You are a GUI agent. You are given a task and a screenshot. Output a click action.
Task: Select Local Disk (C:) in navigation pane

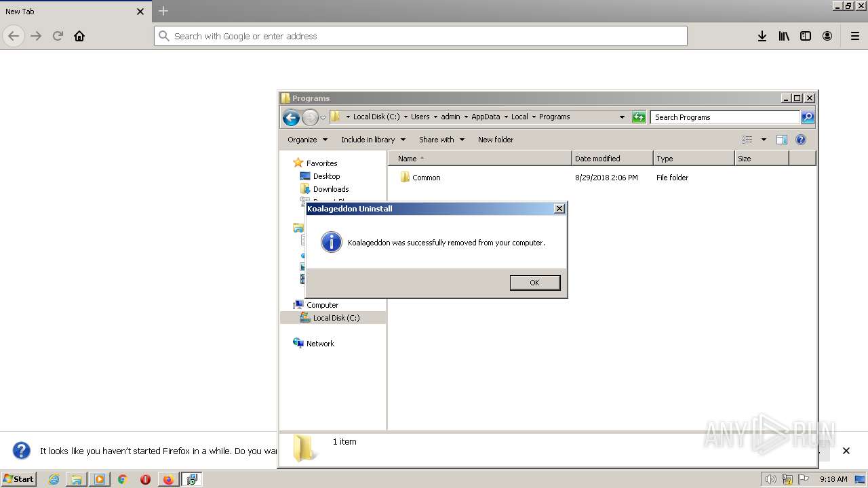[x=336, y=318]
